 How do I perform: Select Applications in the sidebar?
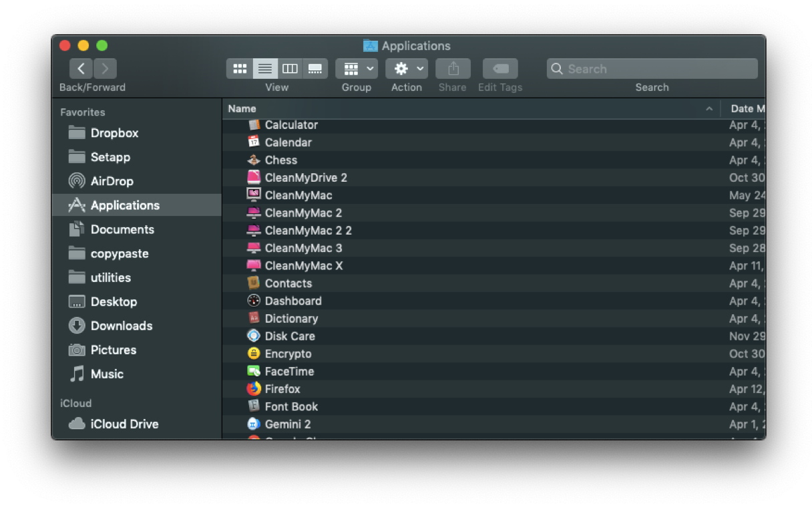(x=136, y=205)
